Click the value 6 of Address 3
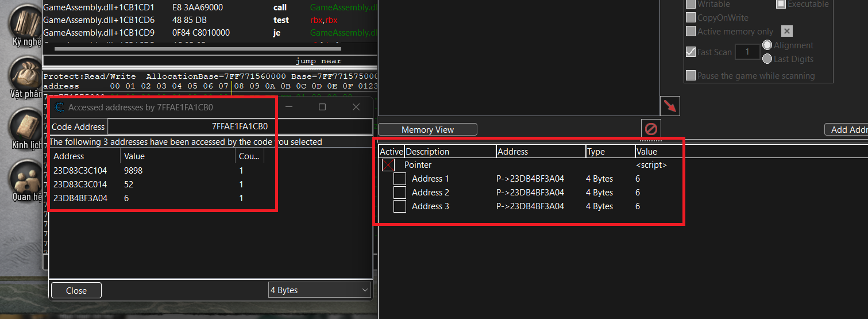The image size is (868, 319). [x=638, y=206]
